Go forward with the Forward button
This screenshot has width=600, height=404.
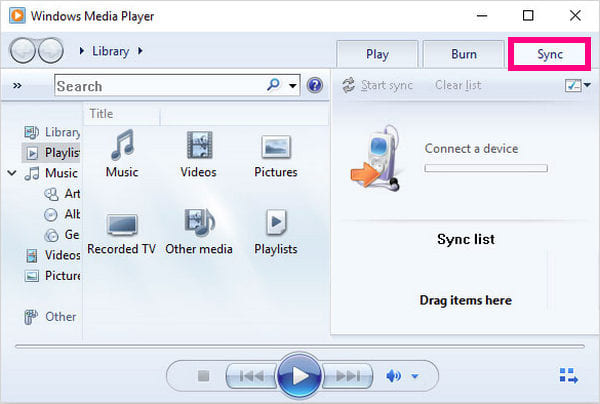point(51,50)
